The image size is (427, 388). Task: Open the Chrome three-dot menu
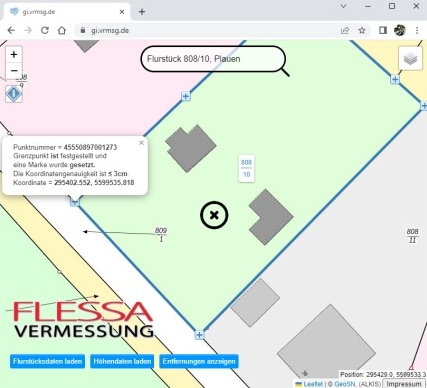tap(417, 30)
